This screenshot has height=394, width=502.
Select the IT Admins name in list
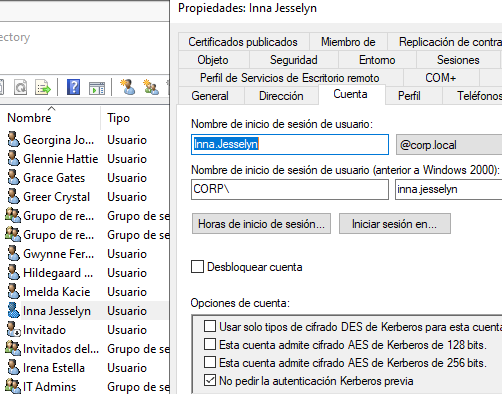(x=49, y=387)
